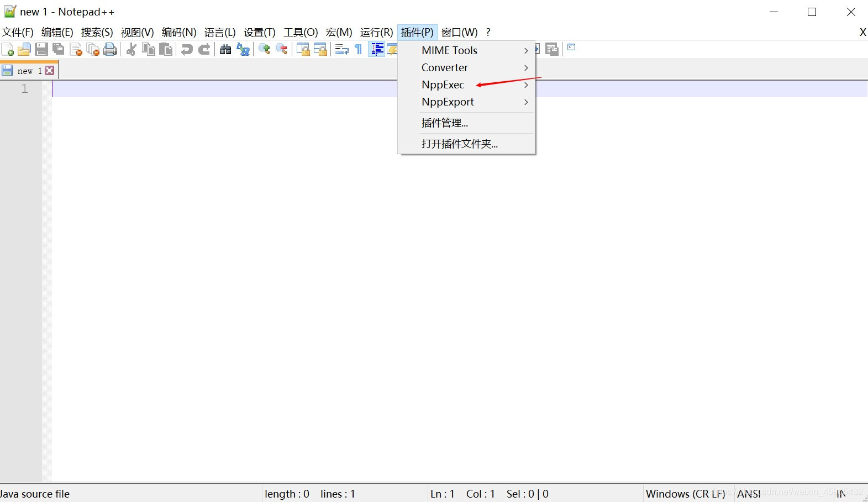868x502 pixels.
Task: Click the Cut scissors icon
Action: tap(131, 49)
